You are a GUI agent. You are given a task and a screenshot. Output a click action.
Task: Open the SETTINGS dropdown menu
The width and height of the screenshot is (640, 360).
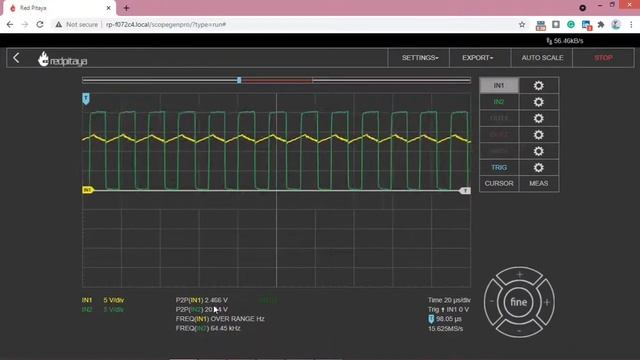click(x=419, y=58)
